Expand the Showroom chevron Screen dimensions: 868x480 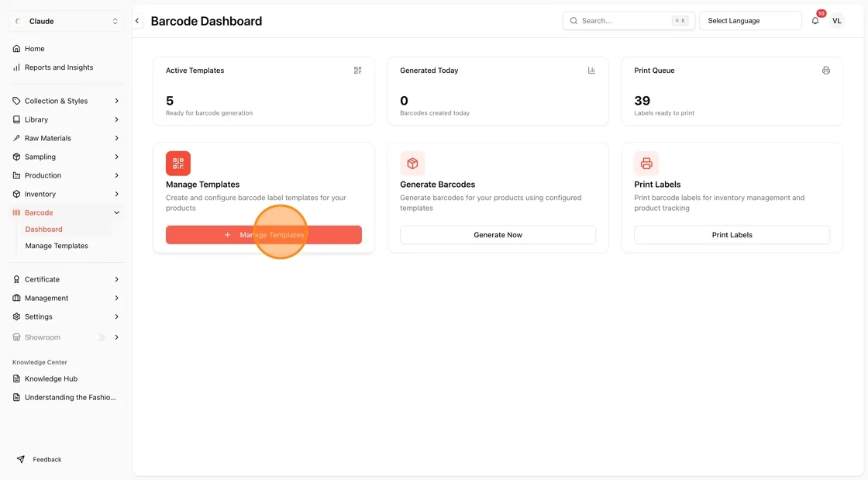[x=117, y=337]
